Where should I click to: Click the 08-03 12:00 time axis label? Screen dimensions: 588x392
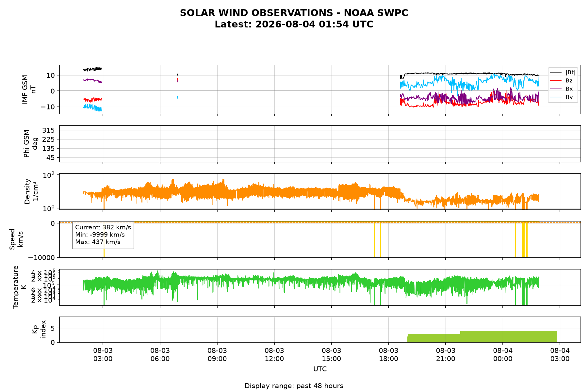274,354
